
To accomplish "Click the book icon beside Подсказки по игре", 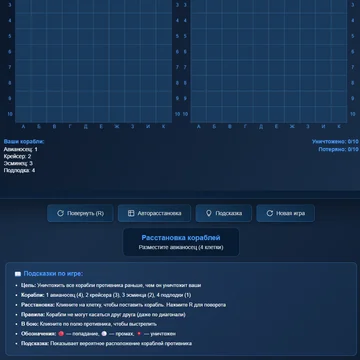I will click(18, 274).
